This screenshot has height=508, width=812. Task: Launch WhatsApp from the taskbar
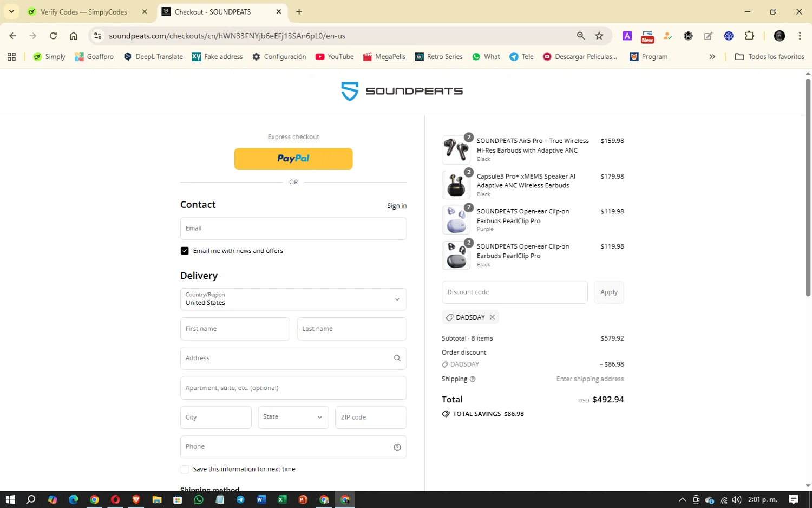pos(199,499)
